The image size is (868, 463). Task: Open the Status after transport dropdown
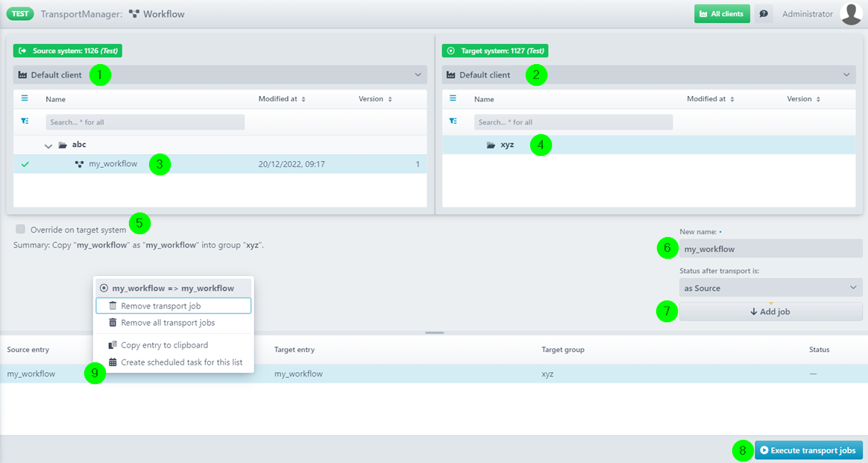click(x=770, y=288)
